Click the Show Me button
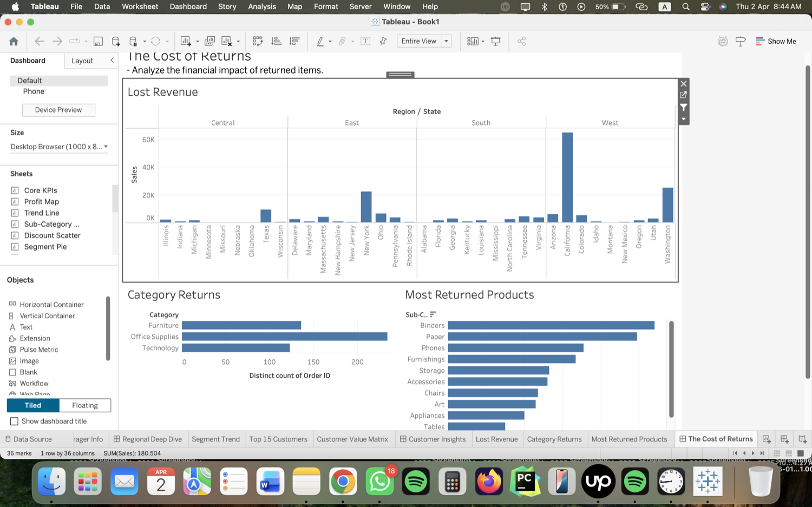 pos(776,41)
